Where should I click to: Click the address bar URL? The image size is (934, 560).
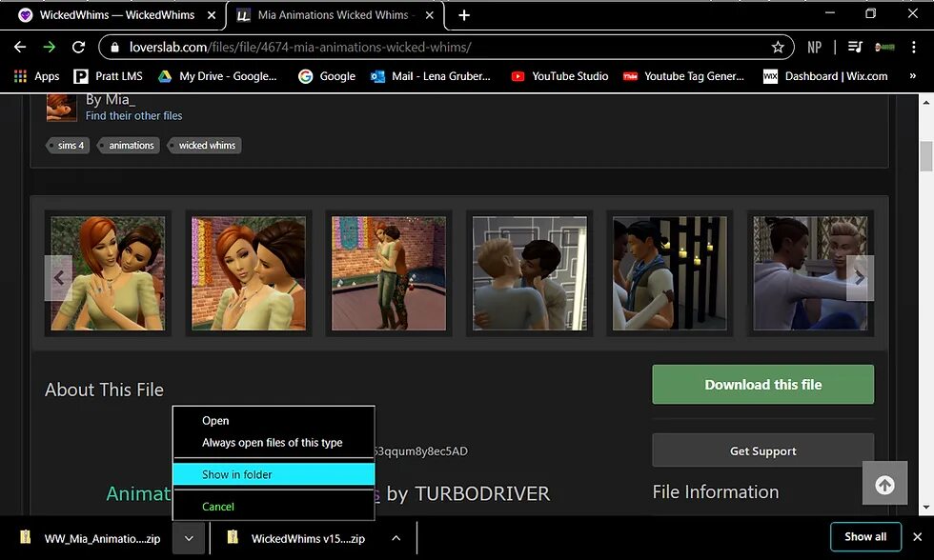(300, 47)
